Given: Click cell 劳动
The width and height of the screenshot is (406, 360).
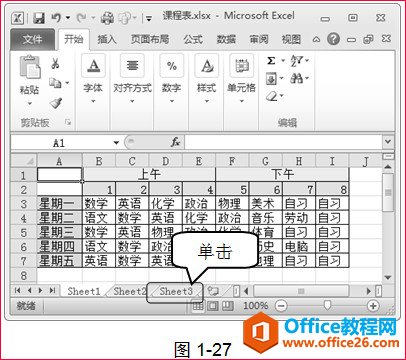Looking at the screenshot, I should point(299,218).
